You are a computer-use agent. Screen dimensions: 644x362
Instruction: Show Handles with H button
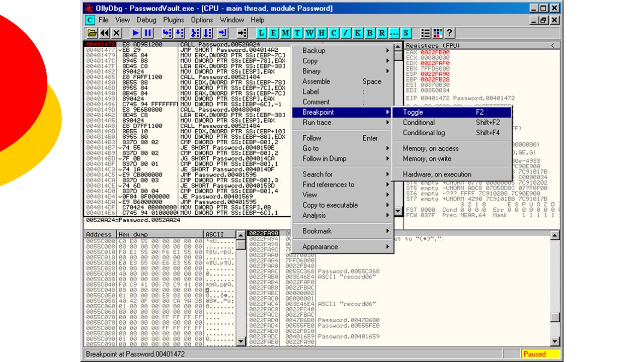pos(321,33)
